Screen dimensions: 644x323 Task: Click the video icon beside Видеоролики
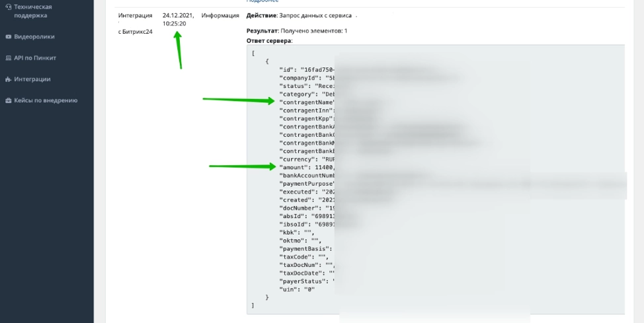[x=8, y=37]
